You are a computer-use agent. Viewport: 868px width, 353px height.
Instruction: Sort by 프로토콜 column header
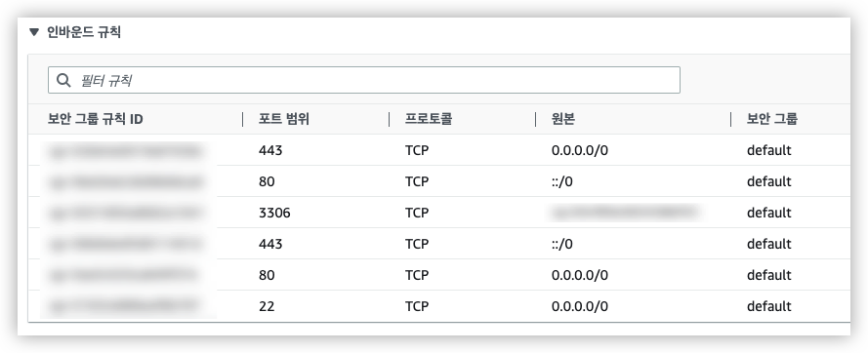tap(429, 119)
